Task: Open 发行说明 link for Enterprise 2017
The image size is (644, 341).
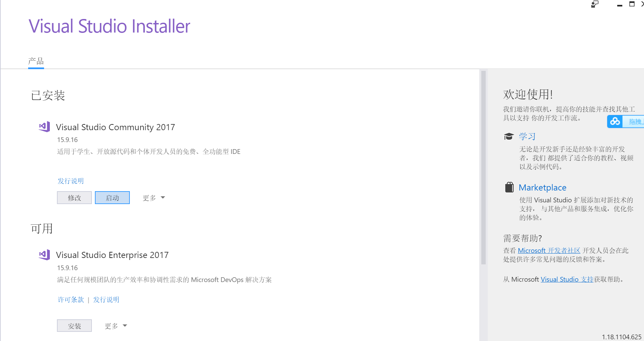Action: (x=106, y=299)
